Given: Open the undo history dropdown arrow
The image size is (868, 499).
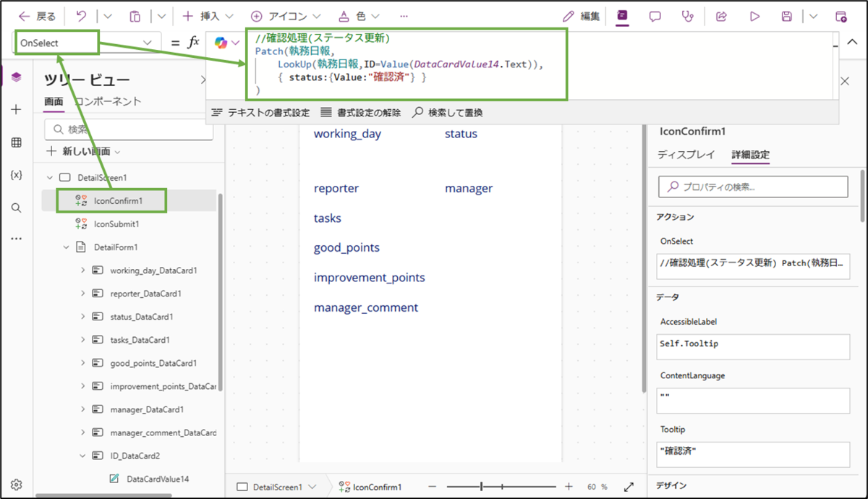Looking at the screenshot, I should (109, 16).
